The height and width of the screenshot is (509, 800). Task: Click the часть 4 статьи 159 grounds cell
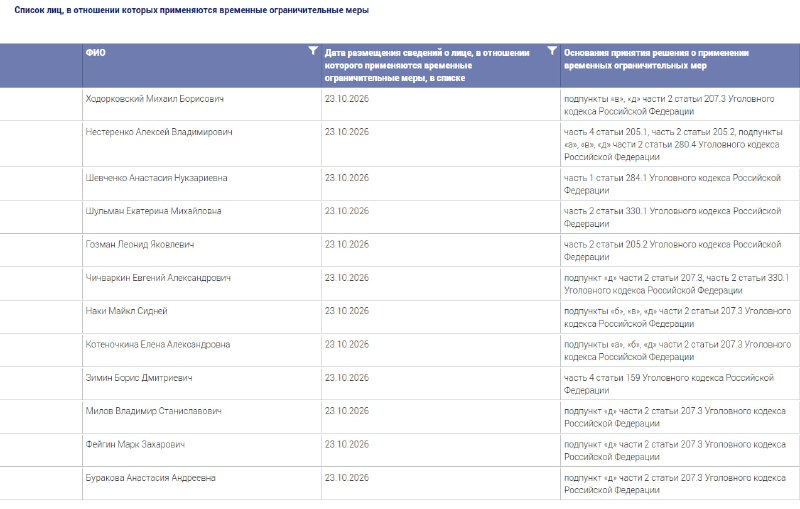(x=680, y=384)
